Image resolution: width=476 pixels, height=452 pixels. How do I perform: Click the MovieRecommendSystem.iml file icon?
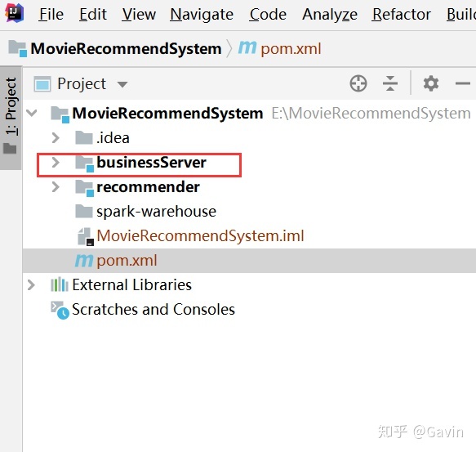pyautogui.click(x=85, y=236)
